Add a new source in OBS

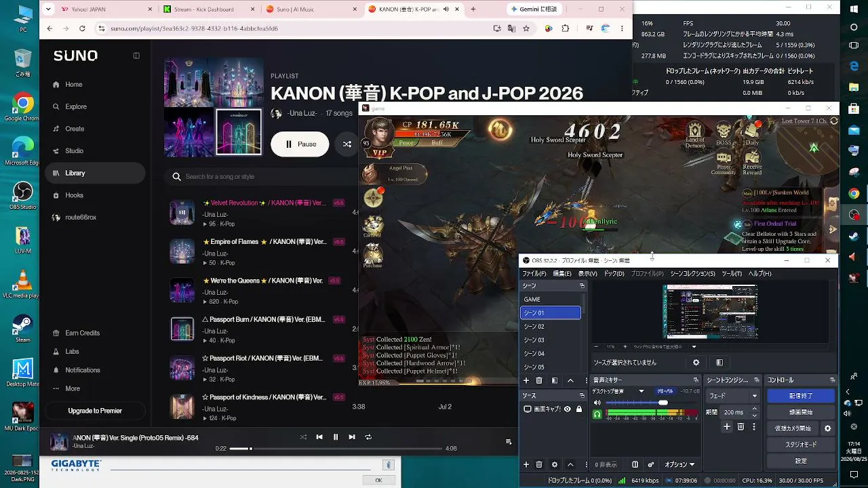526,465
